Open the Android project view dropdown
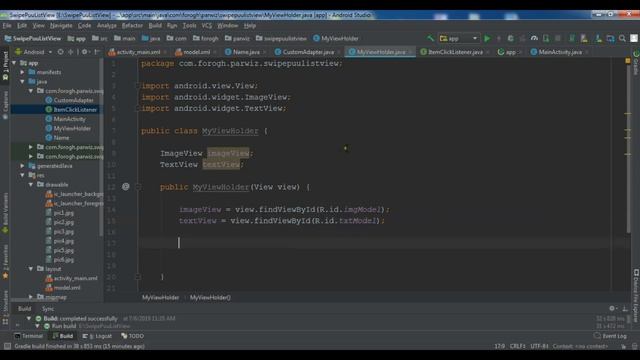 (34, 52)
